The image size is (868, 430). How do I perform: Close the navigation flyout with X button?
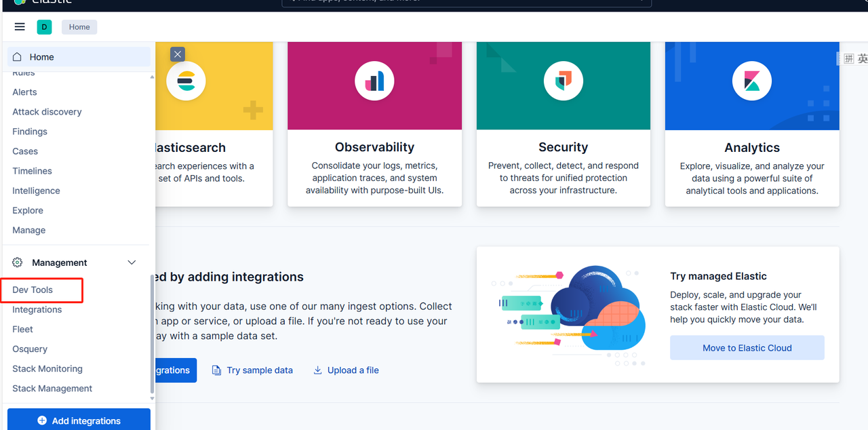click(177, 54)
